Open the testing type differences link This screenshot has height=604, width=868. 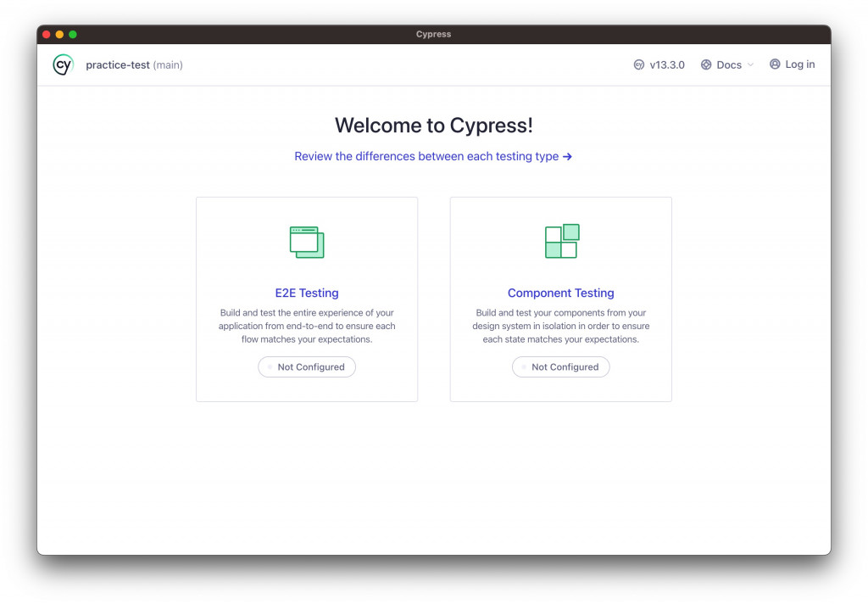coord(433,156)
